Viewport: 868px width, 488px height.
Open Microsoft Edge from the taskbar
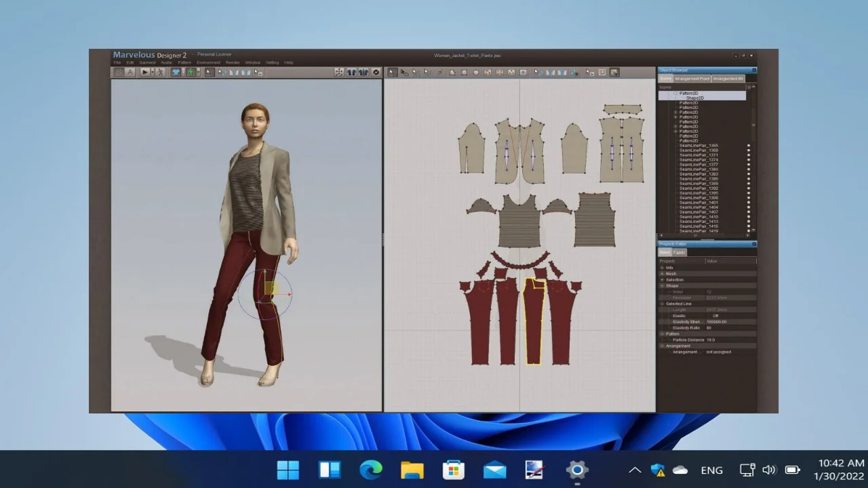click(x=371, y=470)
